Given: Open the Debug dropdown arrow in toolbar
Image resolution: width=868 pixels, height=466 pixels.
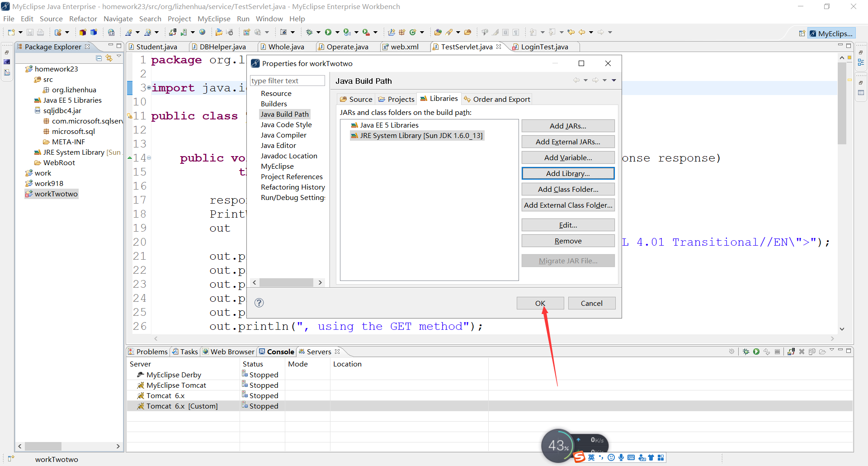Looking at the screenshot, I should pyautogui.click(x=318, y=32).
